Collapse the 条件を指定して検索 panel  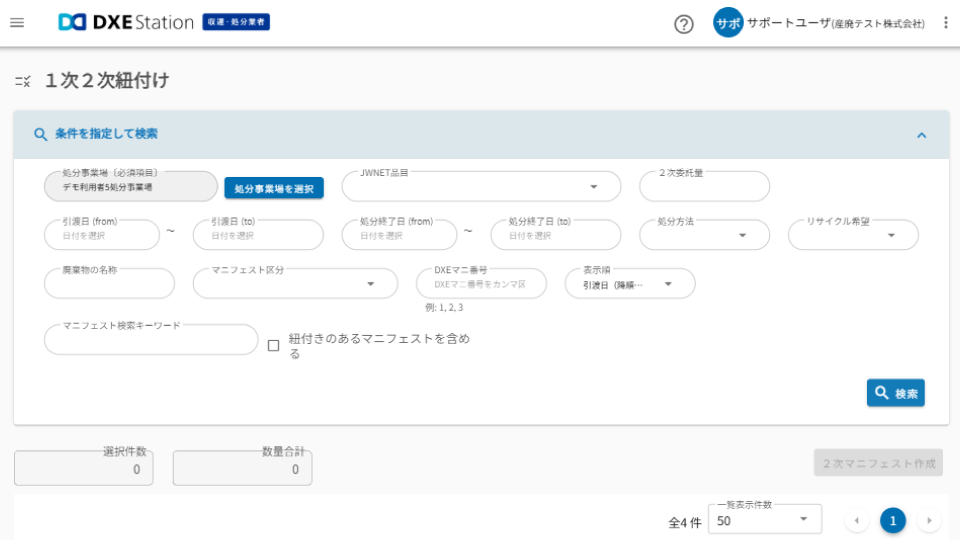(921, 135)
